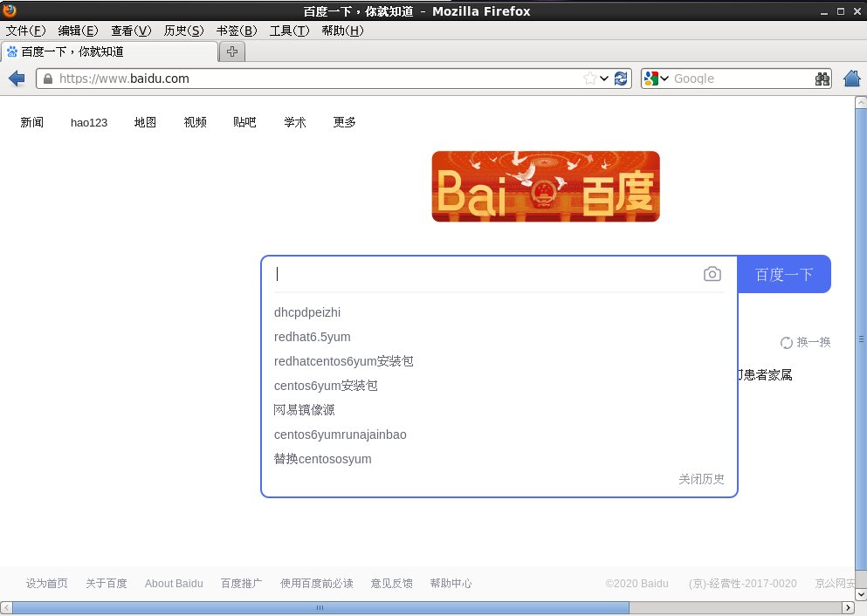The height and width of the screenshot is (616, 867).
Task: Click the scroll right arrow
Action: 848,608
